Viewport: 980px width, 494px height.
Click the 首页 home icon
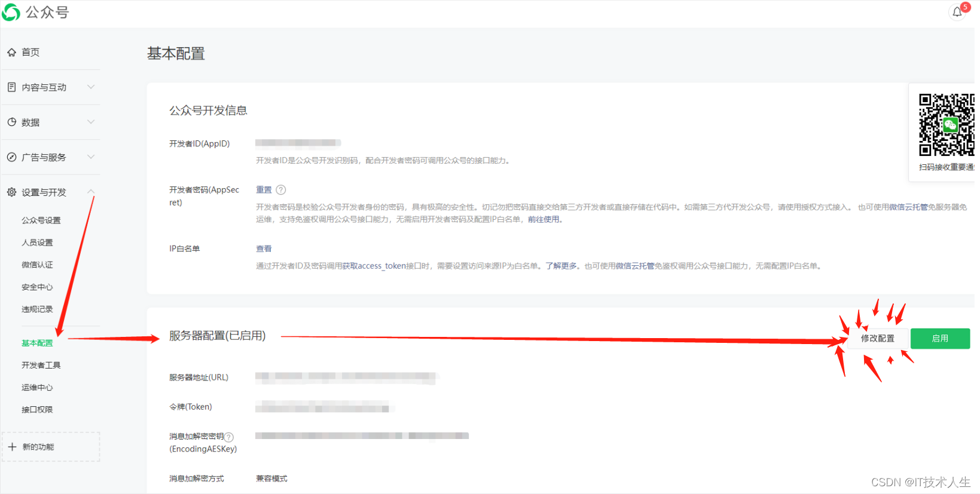click(x=11, y=53)
